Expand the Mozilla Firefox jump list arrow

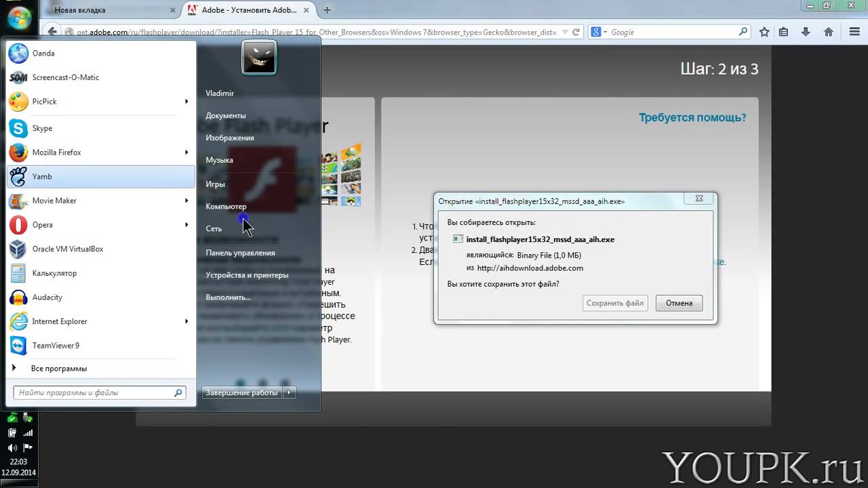[x=186, y=152]
